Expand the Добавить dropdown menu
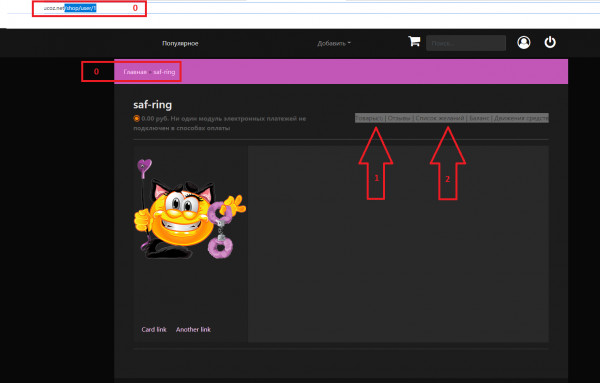This screenshot has width=600, height=383. pos(334,44)
